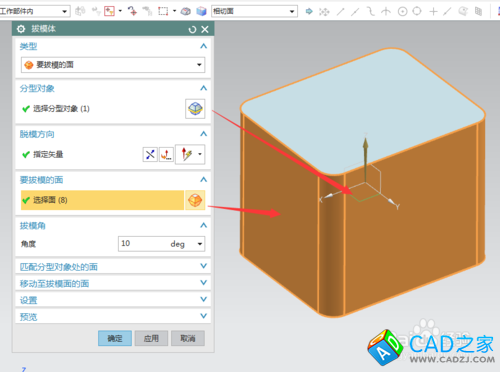The image size is (500, 372).
Task: Click the inferred vector arrow icon
Action: pyautogui.click(x=187, y=154)
